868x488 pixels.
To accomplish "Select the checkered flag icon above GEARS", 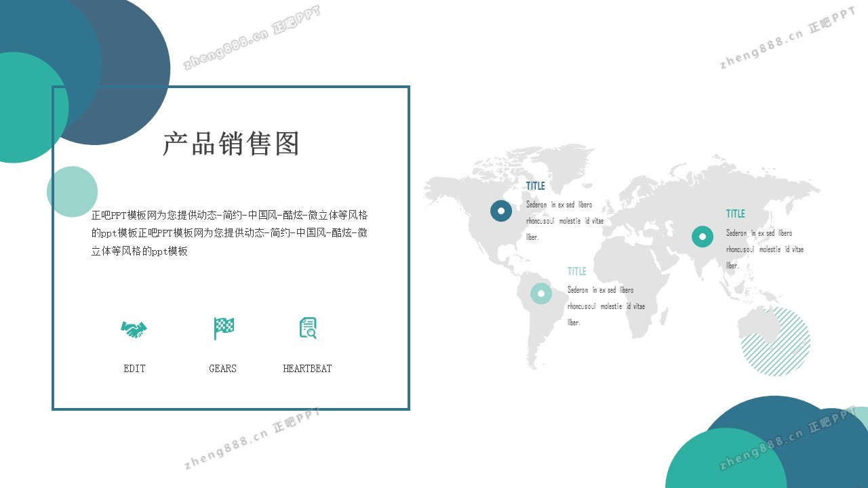I will point(223,329).
